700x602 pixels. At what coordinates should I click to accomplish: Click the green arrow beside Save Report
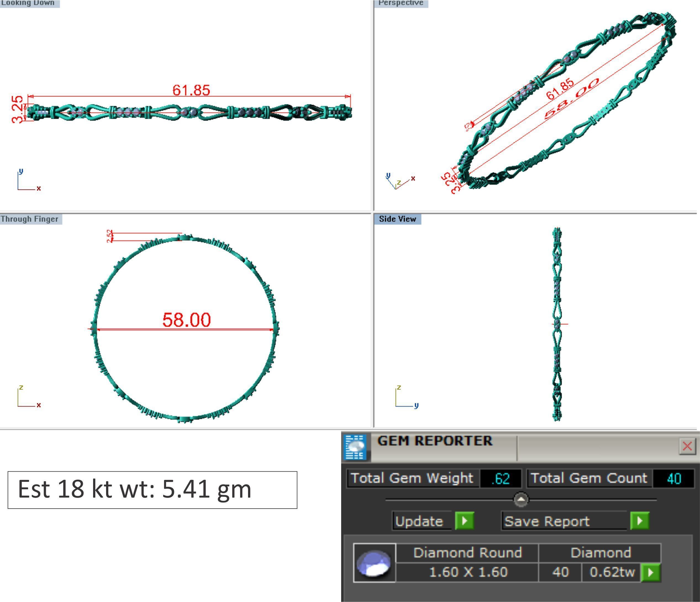(x=639, y=521)
